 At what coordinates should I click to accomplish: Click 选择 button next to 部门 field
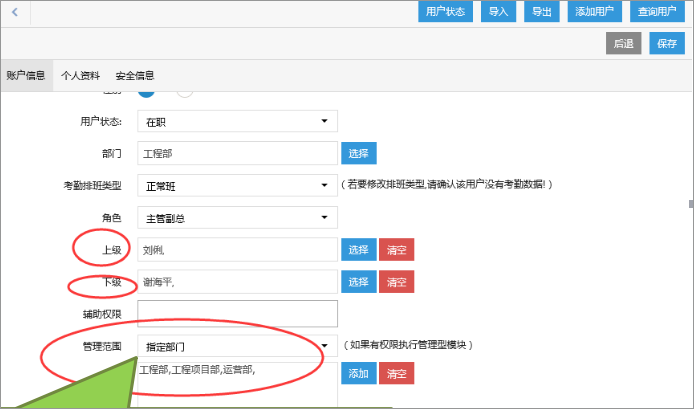click(359, 153)
